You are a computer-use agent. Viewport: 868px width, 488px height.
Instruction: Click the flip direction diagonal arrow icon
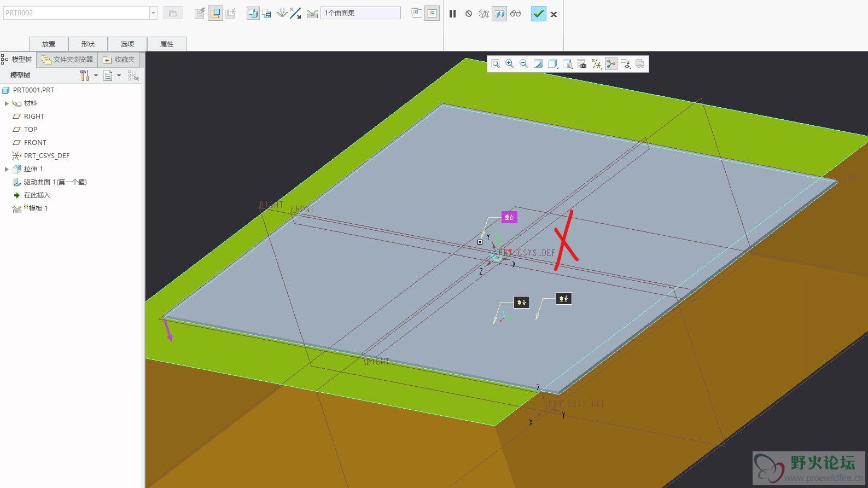coord(295,13)
